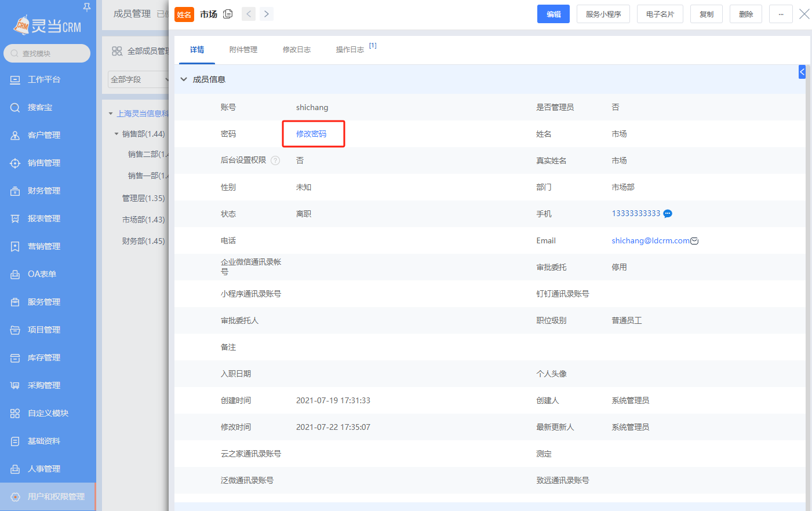Screen dimensions: 812x511
Task: Open 客户管理 in the sidebar
Action: tap(44, 135)
